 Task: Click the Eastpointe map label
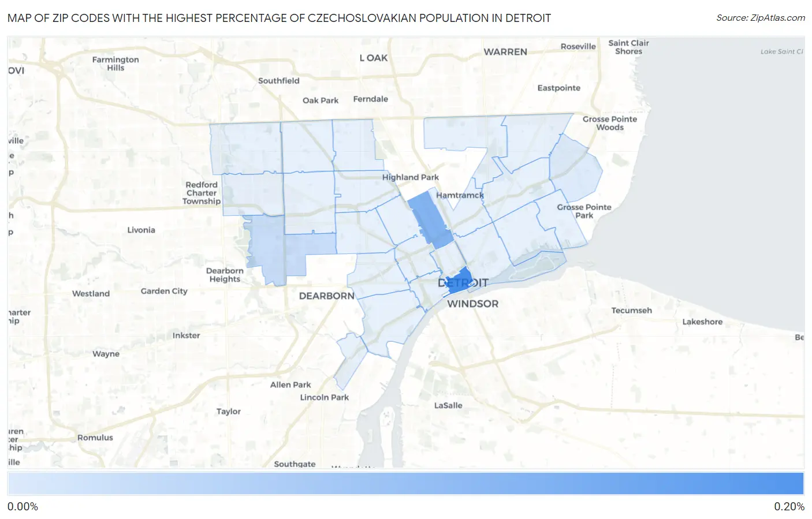pos(559,88)
